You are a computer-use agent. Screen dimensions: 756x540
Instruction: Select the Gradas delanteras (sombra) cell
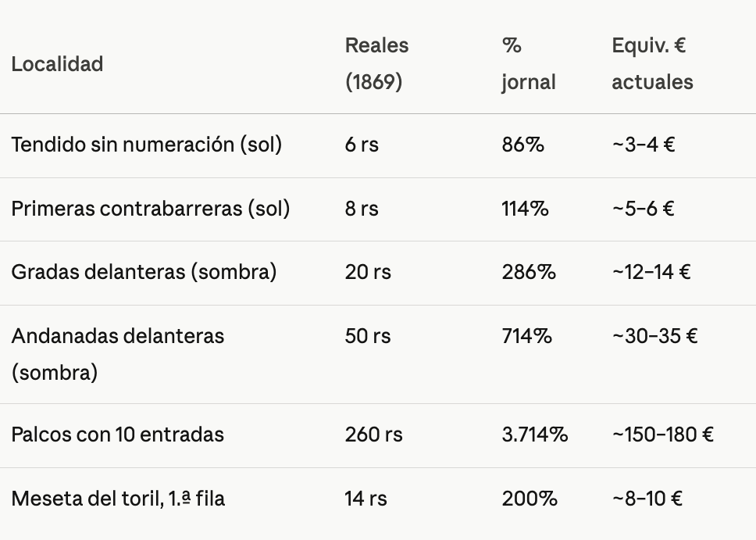[144, 272]
